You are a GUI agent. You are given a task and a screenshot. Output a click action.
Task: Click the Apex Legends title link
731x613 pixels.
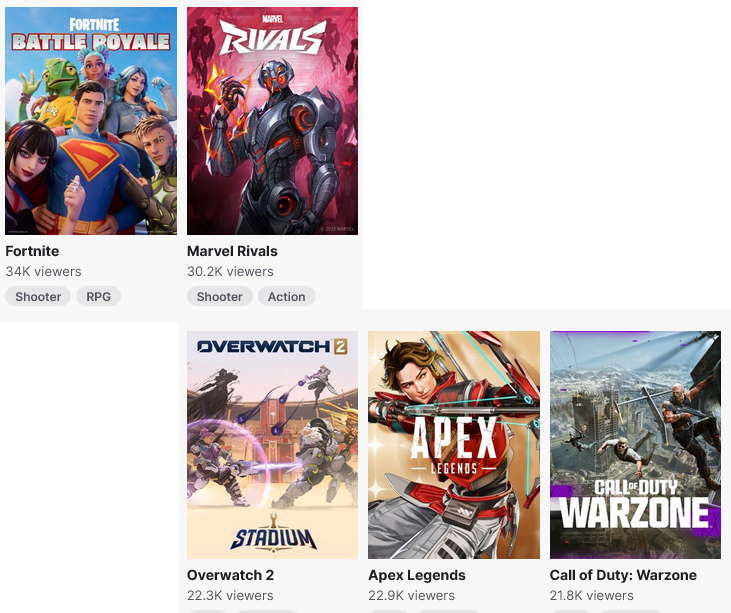point(417,575)
